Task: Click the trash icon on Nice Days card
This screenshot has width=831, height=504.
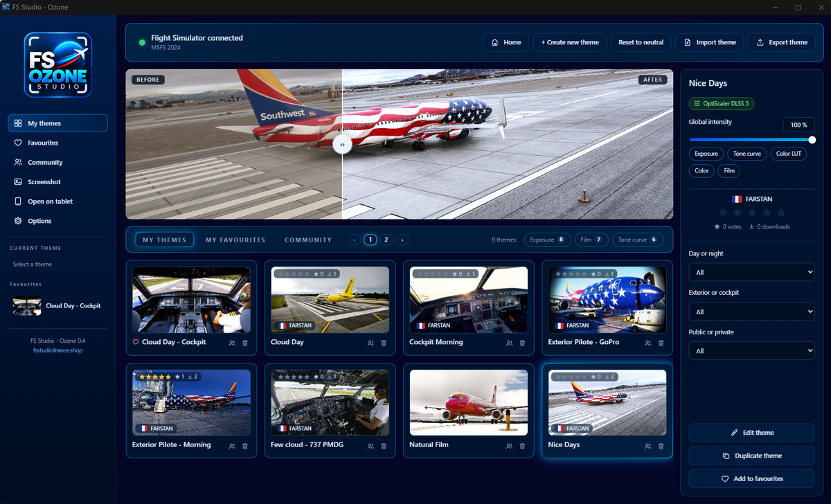Action: [661, 445]
